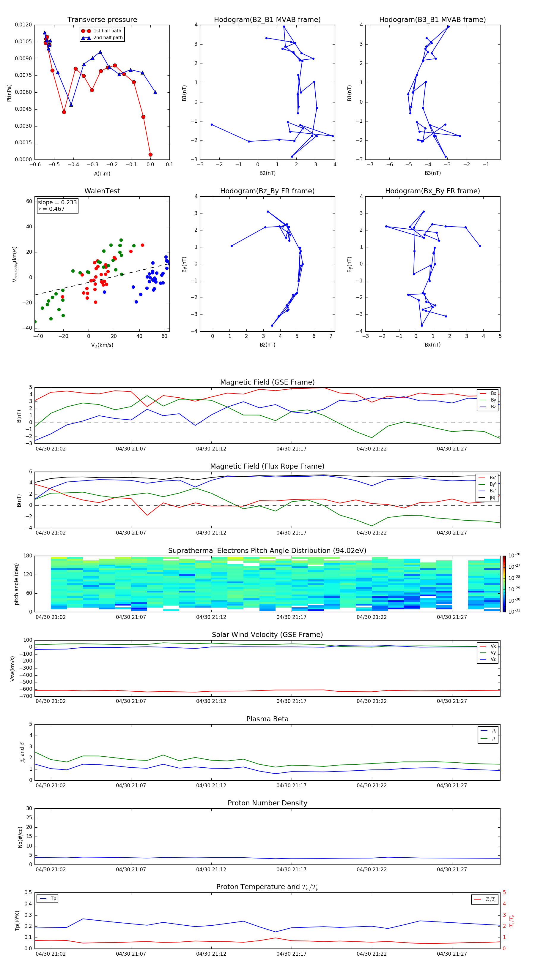Click the 'Magnetic Field (GSE Frame)' title
This screenshot has height=980, width=535.
click(267, 382)
